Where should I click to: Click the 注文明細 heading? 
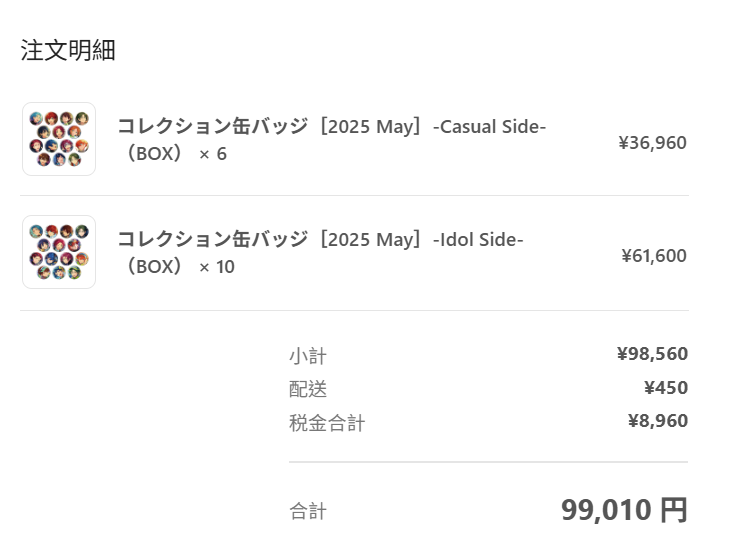pos(68,50)
